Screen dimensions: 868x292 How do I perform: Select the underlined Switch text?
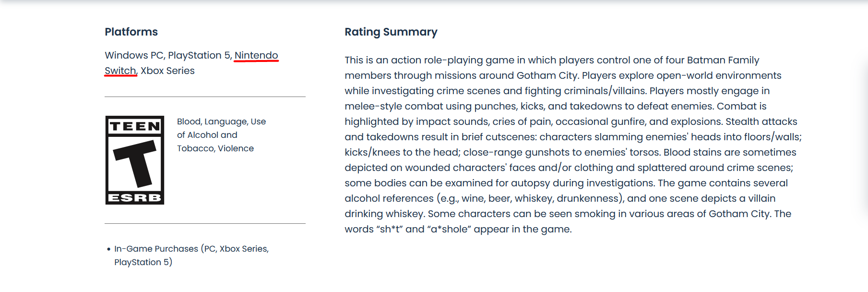point(120,71)
